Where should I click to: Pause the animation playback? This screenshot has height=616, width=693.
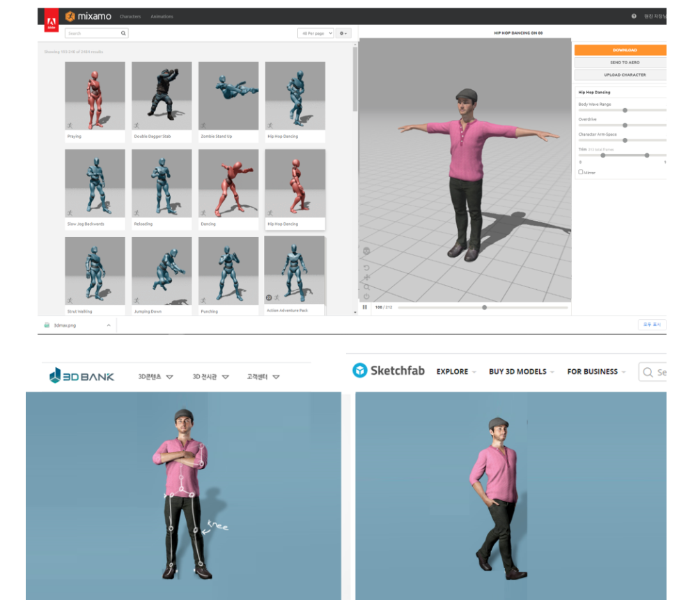tap(364, 307)
